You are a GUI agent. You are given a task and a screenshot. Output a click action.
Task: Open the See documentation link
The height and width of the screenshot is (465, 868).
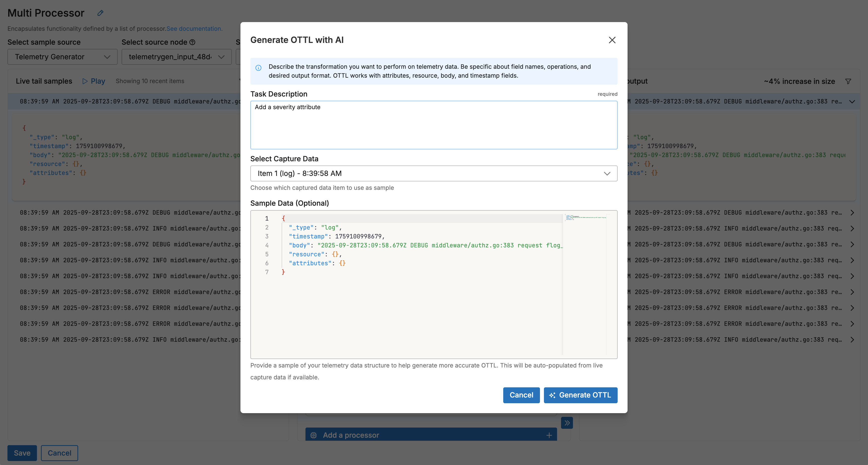(x=194, y=29)
